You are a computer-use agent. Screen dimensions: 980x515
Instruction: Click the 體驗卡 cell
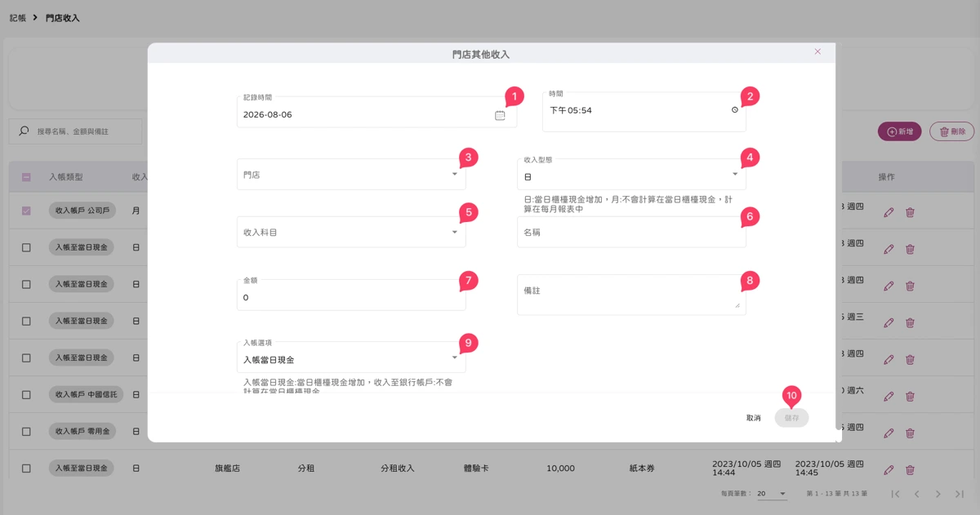(x=476, y=468)
